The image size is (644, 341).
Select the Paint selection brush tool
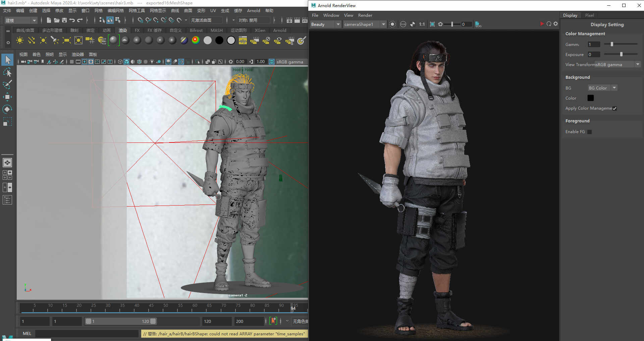coord(7,84)
